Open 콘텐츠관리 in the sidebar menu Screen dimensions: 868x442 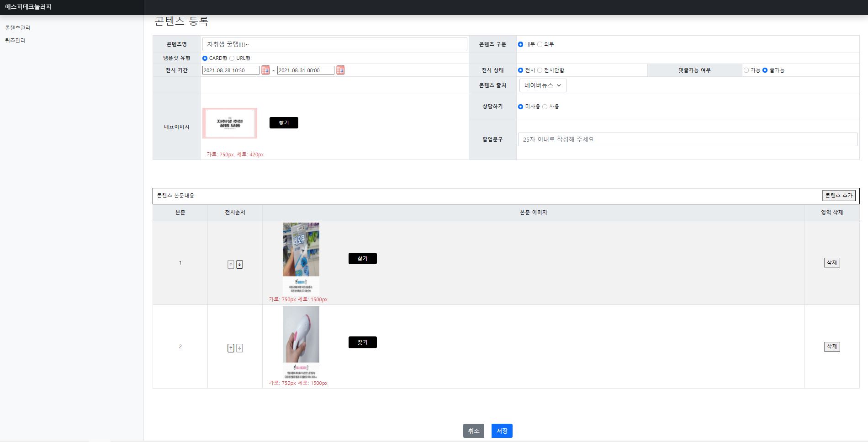18,27
